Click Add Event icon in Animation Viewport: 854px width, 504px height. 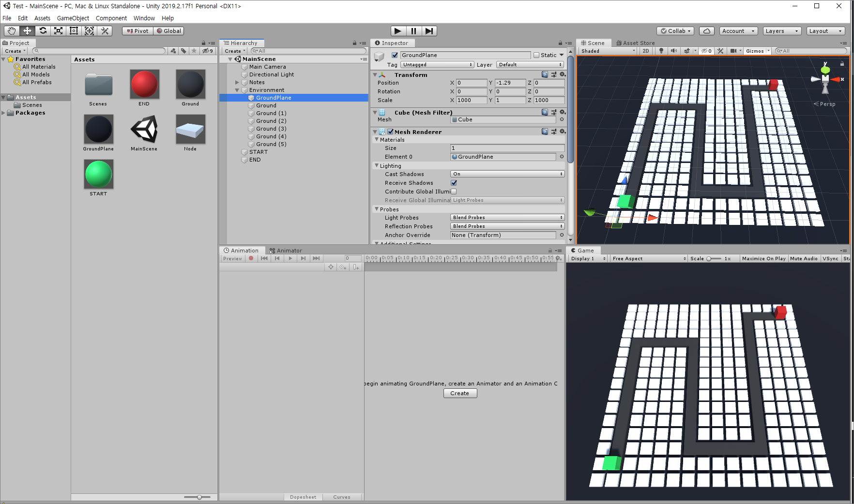[356, 267]
